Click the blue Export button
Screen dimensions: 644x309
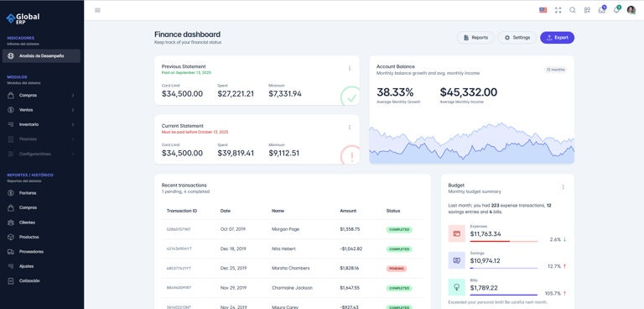click(557, 38)
